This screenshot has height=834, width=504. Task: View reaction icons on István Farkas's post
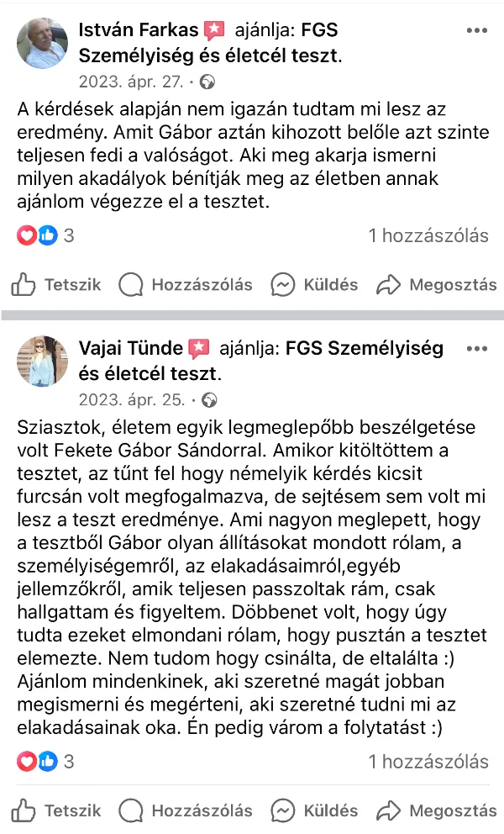tap(37, 236)
